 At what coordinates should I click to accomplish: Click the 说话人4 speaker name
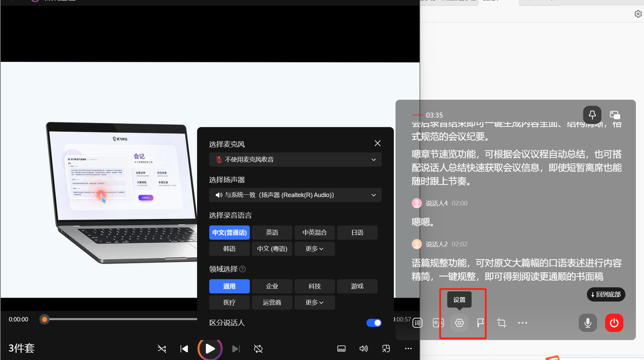coord(437,203)
